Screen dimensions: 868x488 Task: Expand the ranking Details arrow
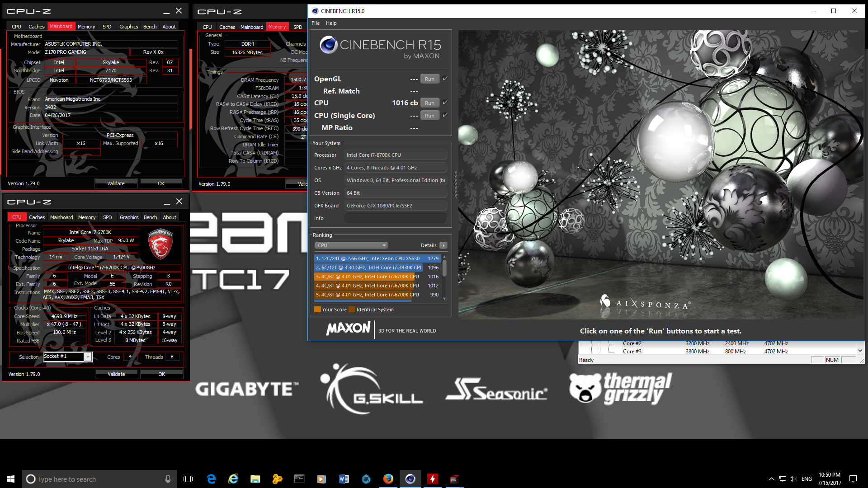click(x=443, y=245)
